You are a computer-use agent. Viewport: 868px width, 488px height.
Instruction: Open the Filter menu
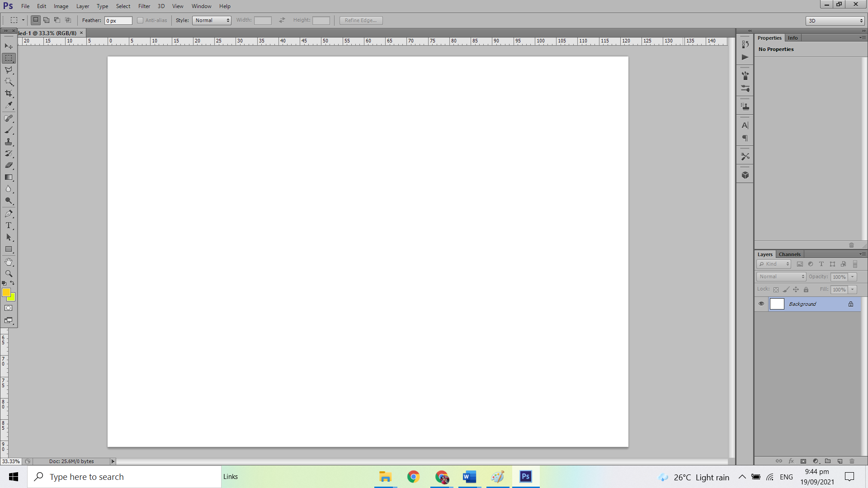pyautogui.click(x=144, y=6)
